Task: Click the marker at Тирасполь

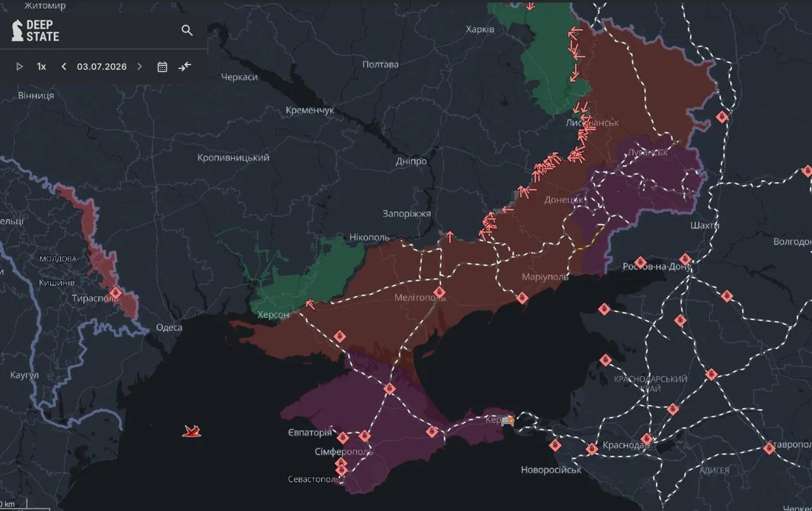Action: point(115,293)
